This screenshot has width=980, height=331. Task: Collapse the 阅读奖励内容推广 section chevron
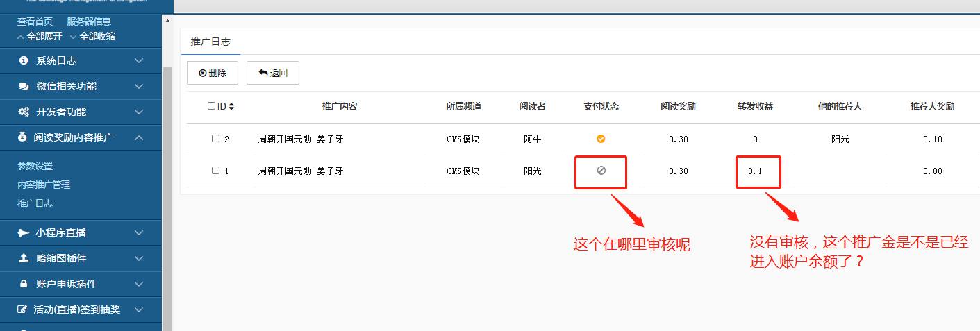pos(139,137)
